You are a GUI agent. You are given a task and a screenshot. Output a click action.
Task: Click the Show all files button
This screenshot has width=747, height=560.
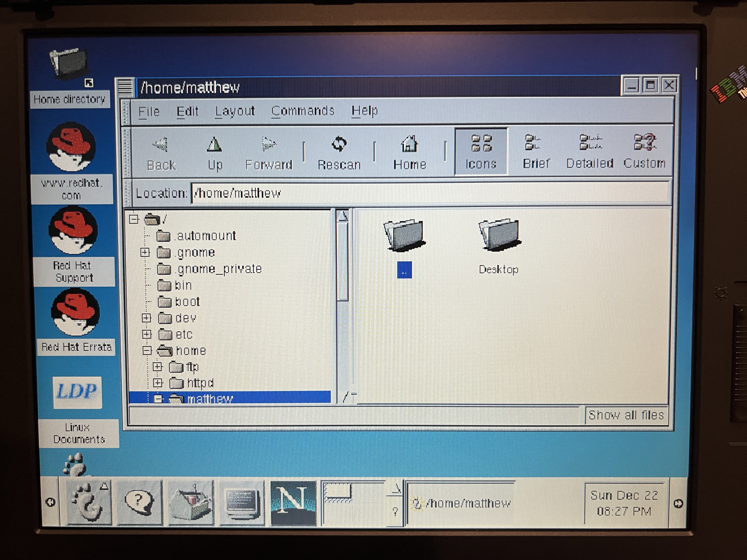pos(626,415)
